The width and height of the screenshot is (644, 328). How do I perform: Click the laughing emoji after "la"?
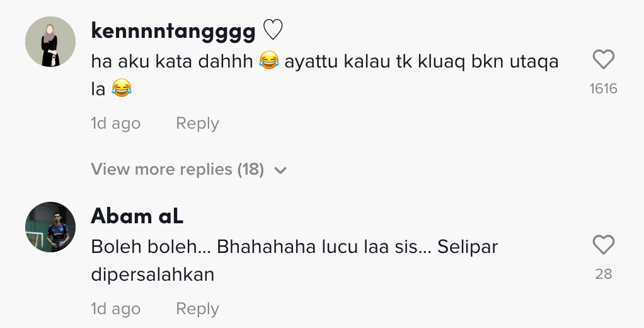pos(121,88)
